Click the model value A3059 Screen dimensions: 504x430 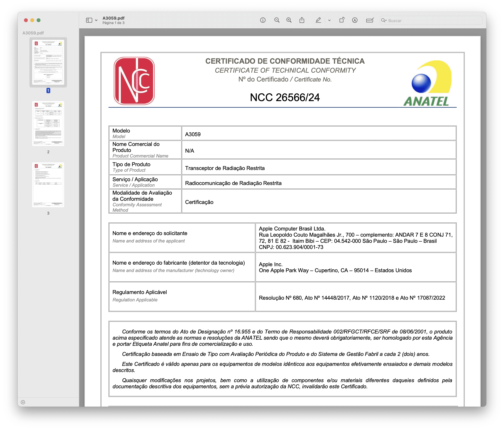(193, 134)
